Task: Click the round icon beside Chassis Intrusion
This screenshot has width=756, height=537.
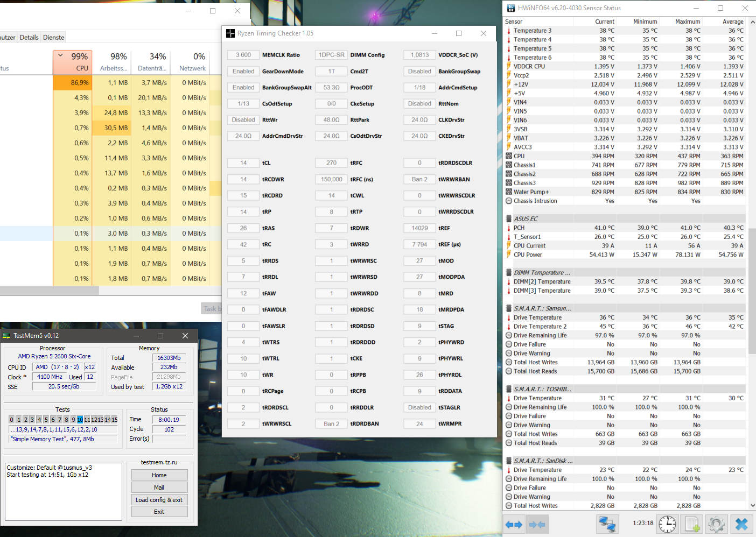Action: point(509,201)
